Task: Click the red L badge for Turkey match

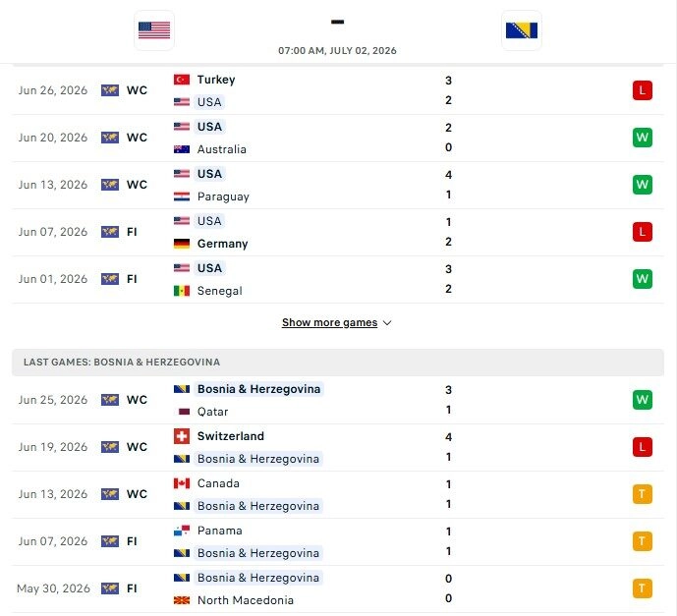Action: 642,90
